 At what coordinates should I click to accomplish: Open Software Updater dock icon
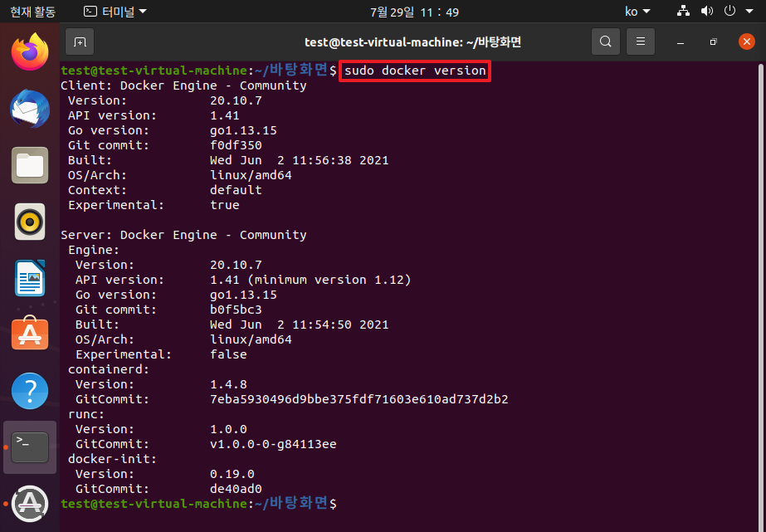30,504
